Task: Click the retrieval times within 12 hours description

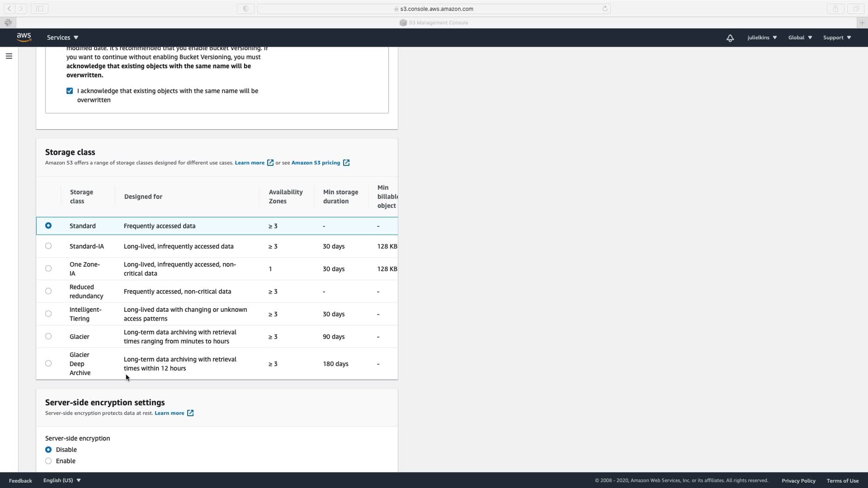Action: tap(180, 364)
